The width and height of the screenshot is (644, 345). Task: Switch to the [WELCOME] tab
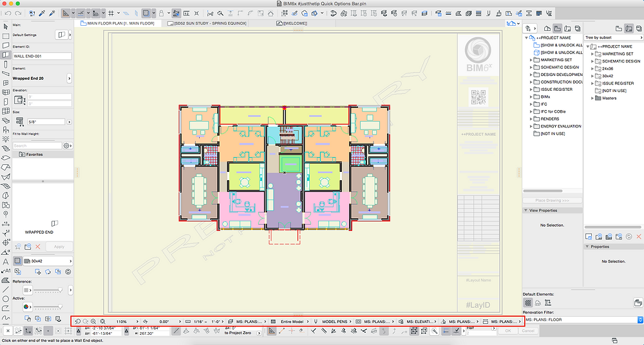pyautogui.click(x=292, y=23)
